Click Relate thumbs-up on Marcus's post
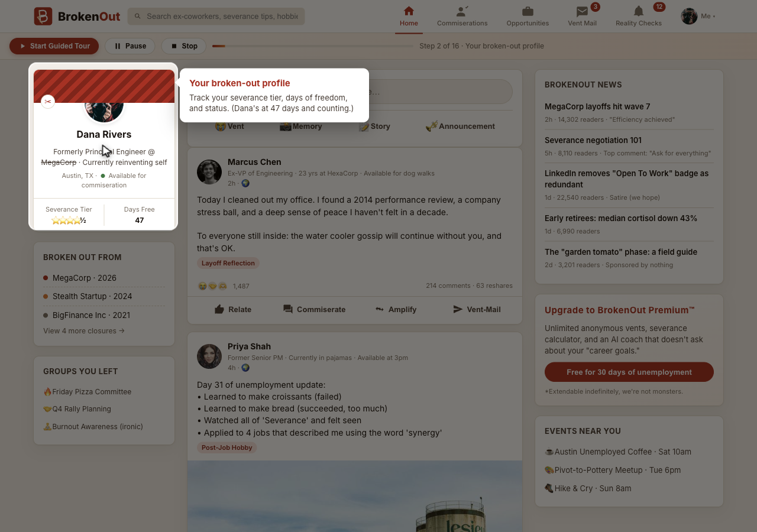757x532 pixels. tap(233, 309)
